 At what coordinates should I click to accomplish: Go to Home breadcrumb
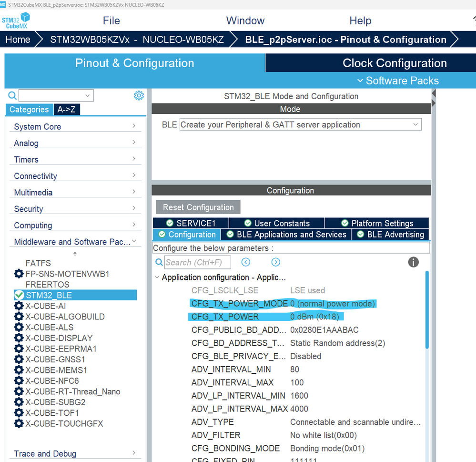(18, 40)
